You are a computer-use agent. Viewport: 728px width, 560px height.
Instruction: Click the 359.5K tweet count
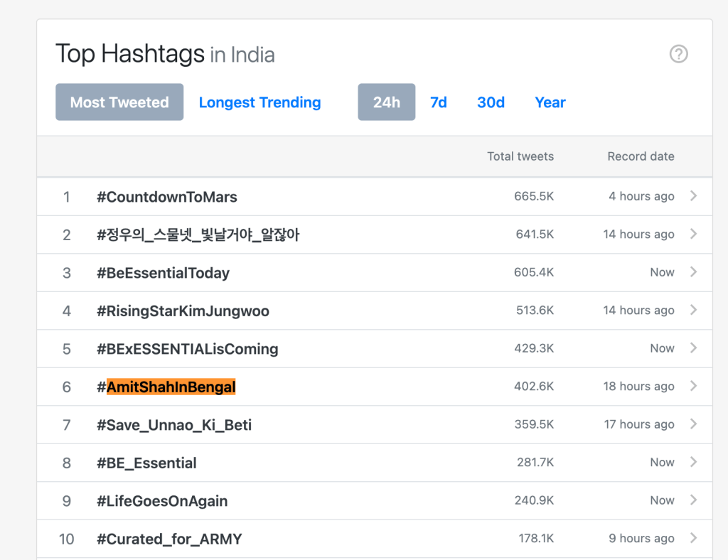pos(534,424)
